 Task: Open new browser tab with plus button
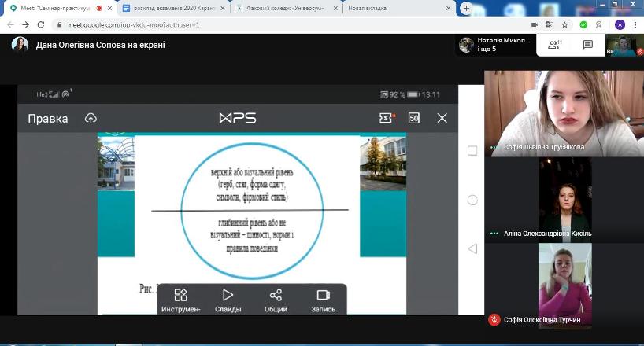[x=466, y=9]
